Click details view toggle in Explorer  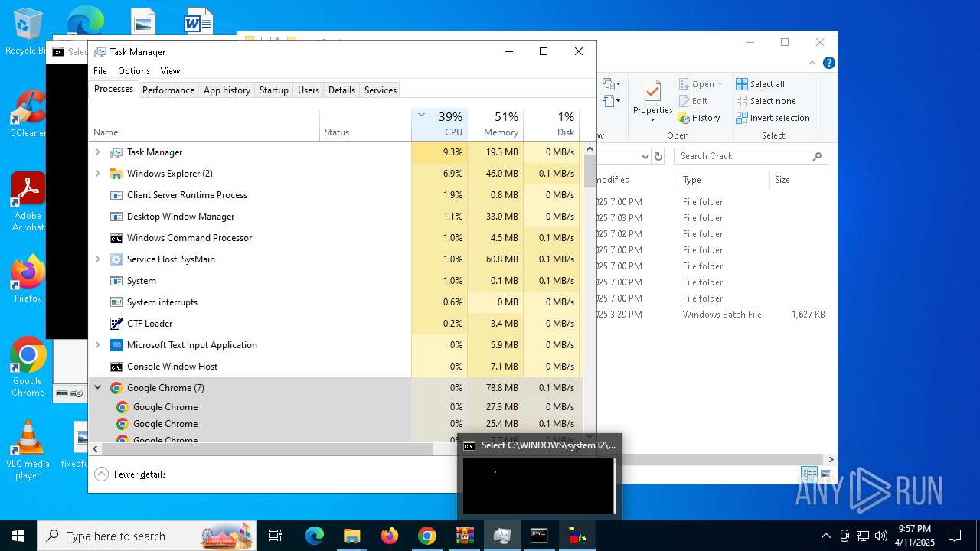(x=809, y=474)
